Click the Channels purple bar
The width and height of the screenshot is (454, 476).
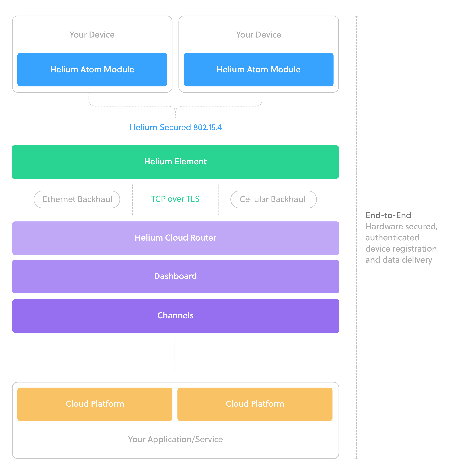click(x=175, y=316)
